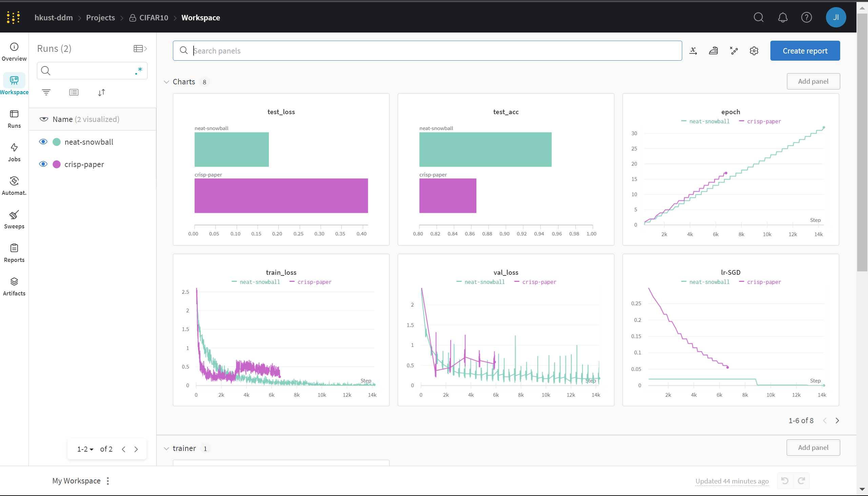The image size is (868, 496).
Task: Click the neat-snowball bar in test_acc
Action: coord(485,149)
